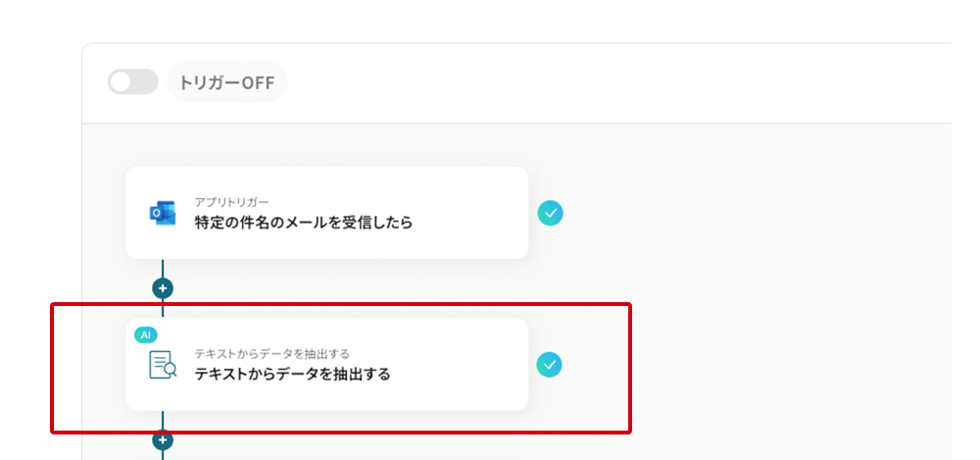Open the bold テキストからデータを抽出する step title
Image resolution: width=980 pixels, height=460 pixels.
click(292, 374)
